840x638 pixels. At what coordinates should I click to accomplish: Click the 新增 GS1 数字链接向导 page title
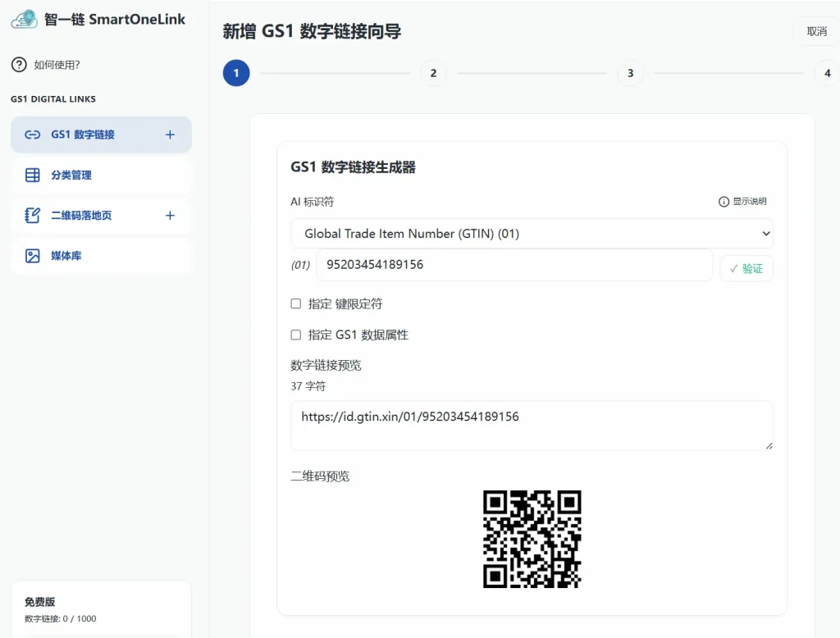pyautogui.click(x=312, y=32)
